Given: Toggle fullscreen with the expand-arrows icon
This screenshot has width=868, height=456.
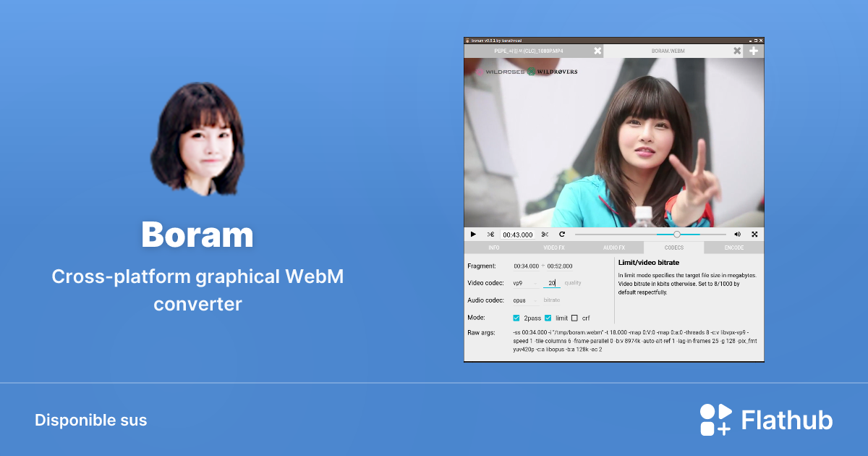Looking at the screenshot, I should pos(754,235).
